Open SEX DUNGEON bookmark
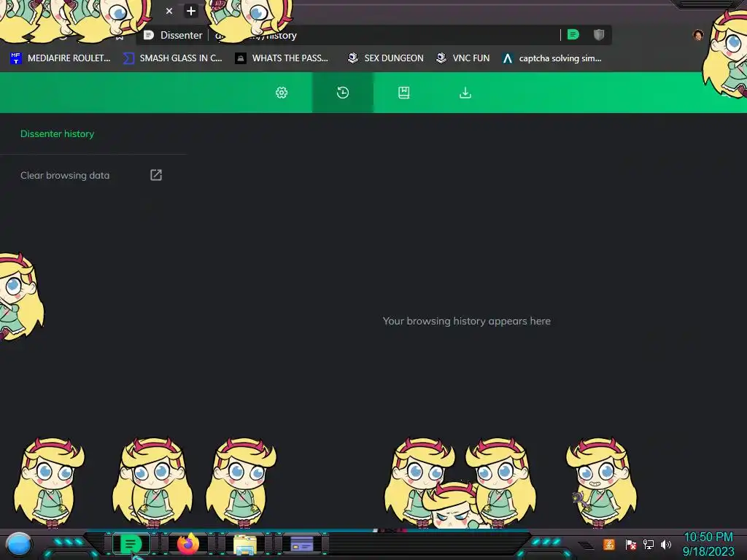The height and width of the screenshot is (560, 747). pyautogui.click(x=386, y=58)
